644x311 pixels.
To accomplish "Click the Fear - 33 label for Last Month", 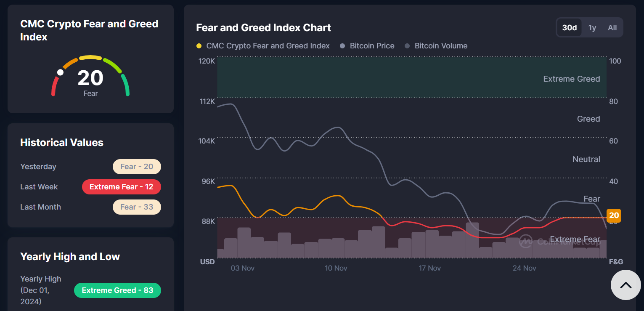I will click(x=137, y=207).
